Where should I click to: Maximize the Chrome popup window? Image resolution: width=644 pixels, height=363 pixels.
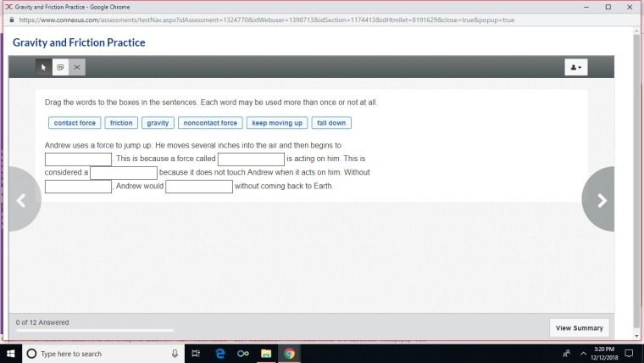[x=608, y=7]
